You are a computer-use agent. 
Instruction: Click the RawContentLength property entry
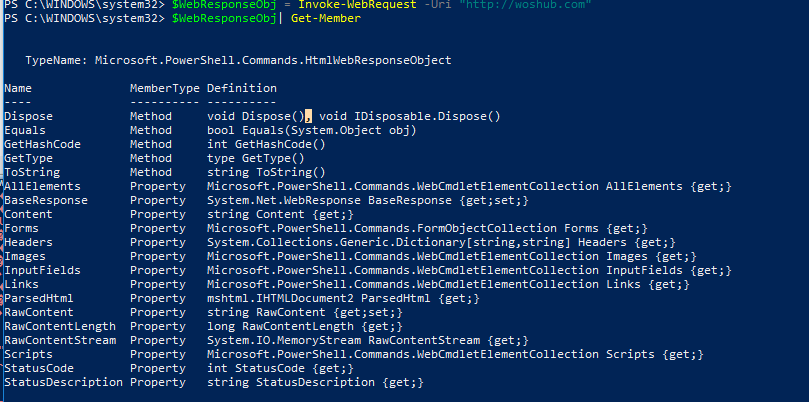59,326
